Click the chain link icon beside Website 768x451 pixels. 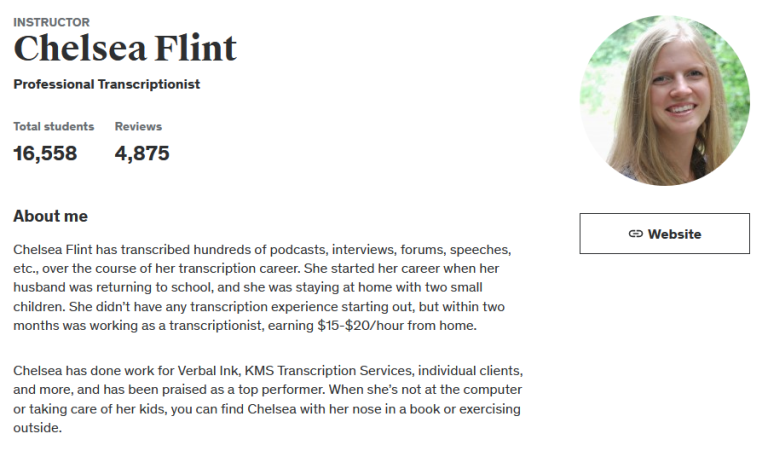(x=635, y=234)
